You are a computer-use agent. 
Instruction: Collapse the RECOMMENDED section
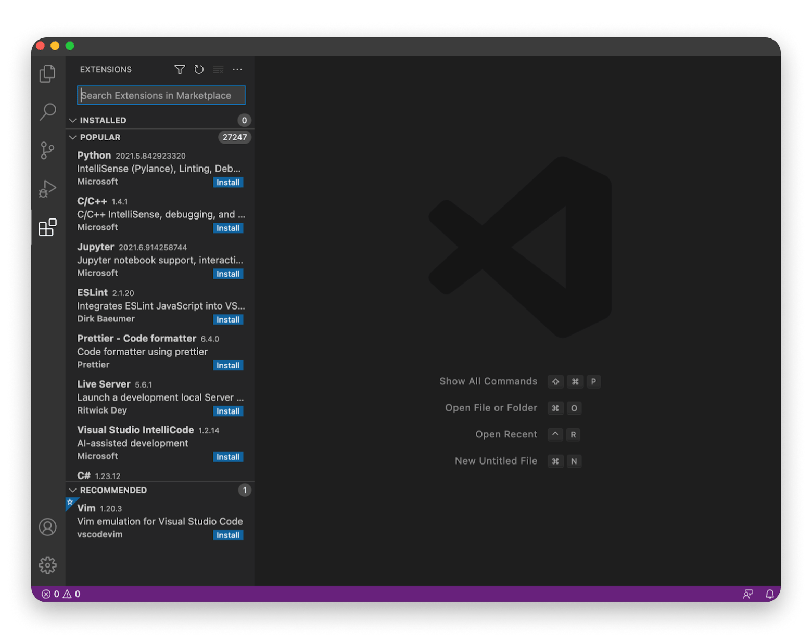click(x=73, y=490)
